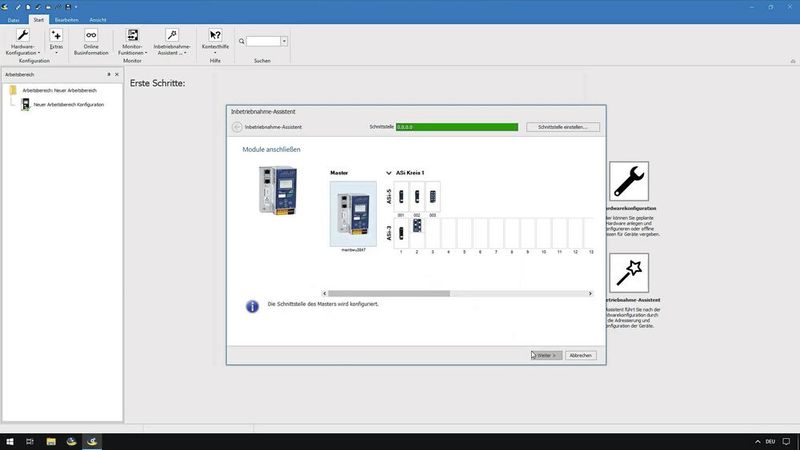This screenshot has width=800, height=450.
Task: Click empty ASi-3 slot number 5
Action: click(x=464, y=233)
